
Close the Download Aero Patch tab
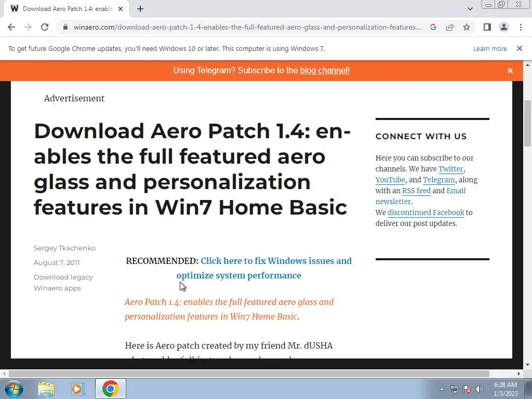point(121,9)
